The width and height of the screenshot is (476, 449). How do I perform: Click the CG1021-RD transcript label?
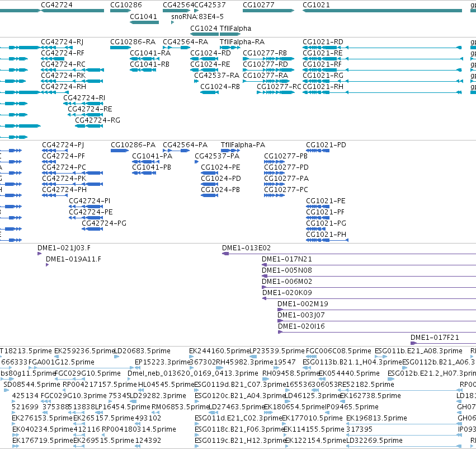323,42
